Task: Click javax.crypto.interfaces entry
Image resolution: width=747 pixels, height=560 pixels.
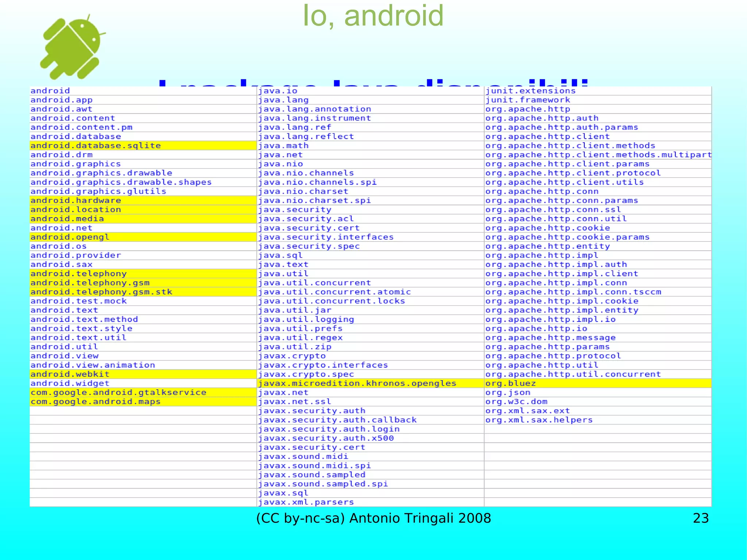Action: (x=371, y=365)
